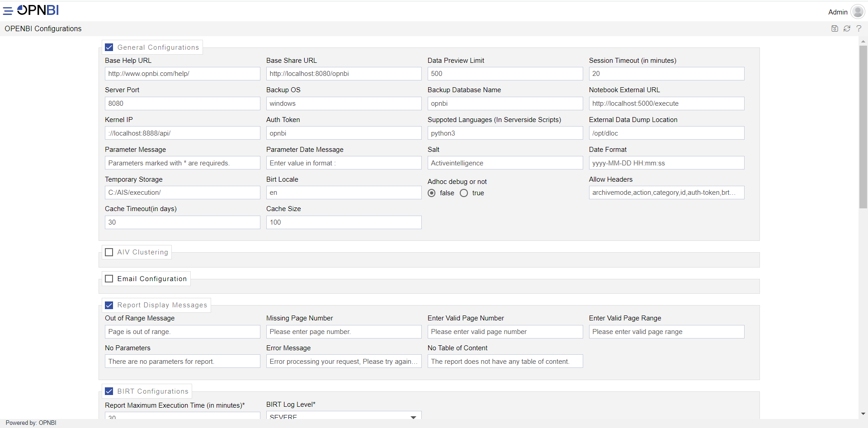Image resolution: width=868 pixels, height=428 pixels.
Task: Toggle the BIRT Configurations checkbox
Action: click(109, 391)
